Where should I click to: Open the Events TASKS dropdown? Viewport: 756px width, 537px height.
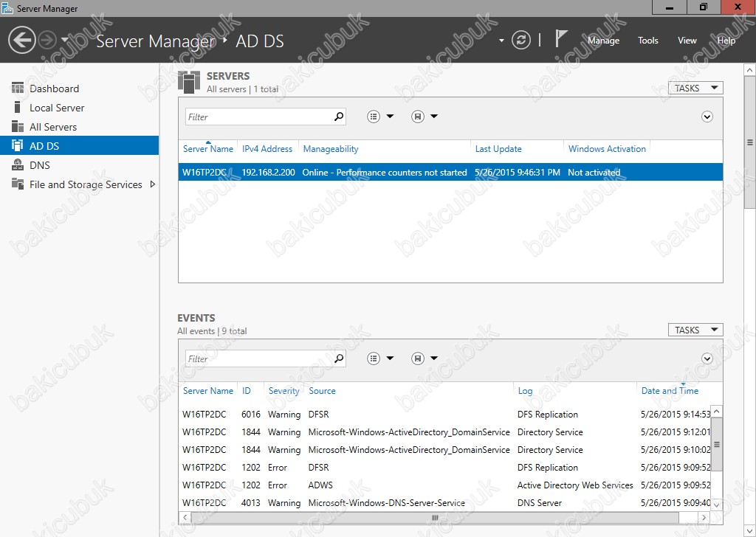pos(695,330)
